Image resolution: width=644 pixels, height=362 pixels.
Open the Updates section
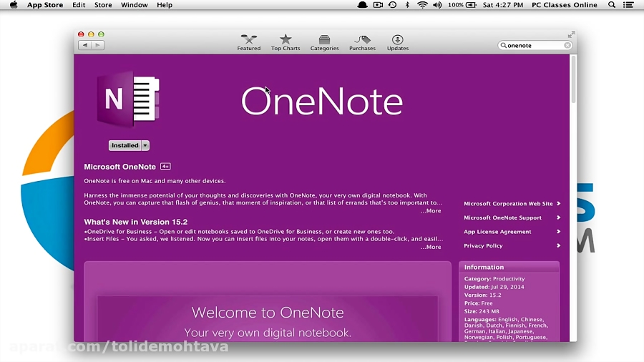point(398,43)
